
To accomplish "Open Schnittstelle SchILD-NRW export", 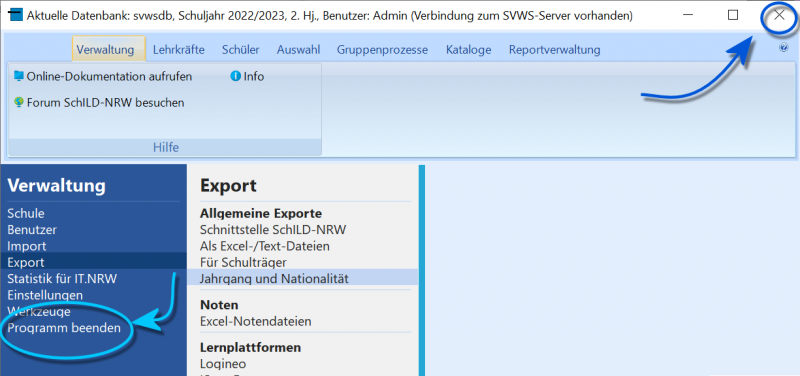I will pos(273,230).
